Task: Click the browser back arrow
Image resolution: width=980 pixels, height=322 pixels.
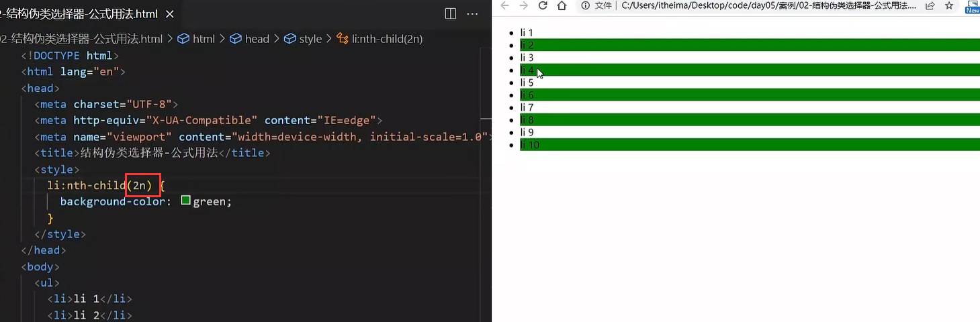Action: 505,6
